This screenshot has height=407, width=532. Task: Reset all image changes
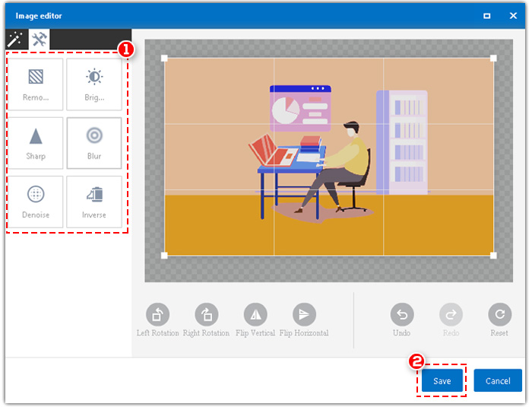point(500,314)
